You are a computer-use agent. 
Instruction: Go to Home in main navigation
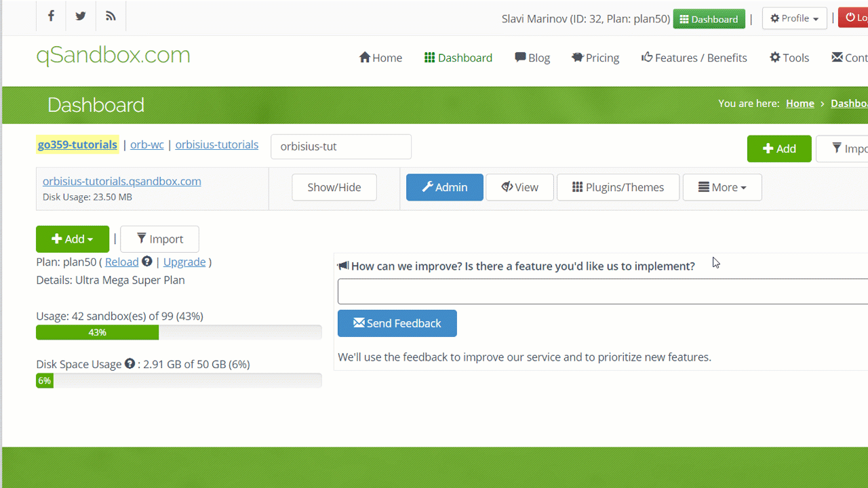[380, 58]
